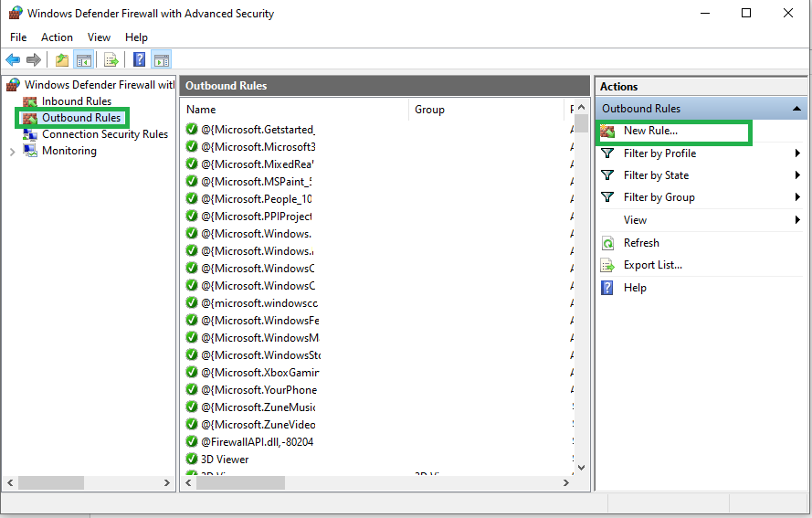Click the New Rule brick-wall icon

(607, 131)
